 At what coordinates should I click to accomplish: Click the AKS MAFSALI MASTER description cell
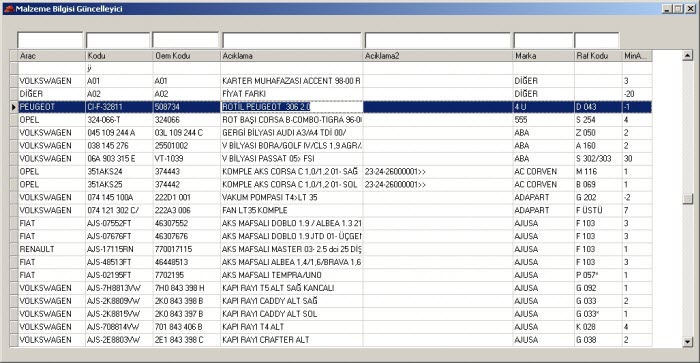coord(292,249)
